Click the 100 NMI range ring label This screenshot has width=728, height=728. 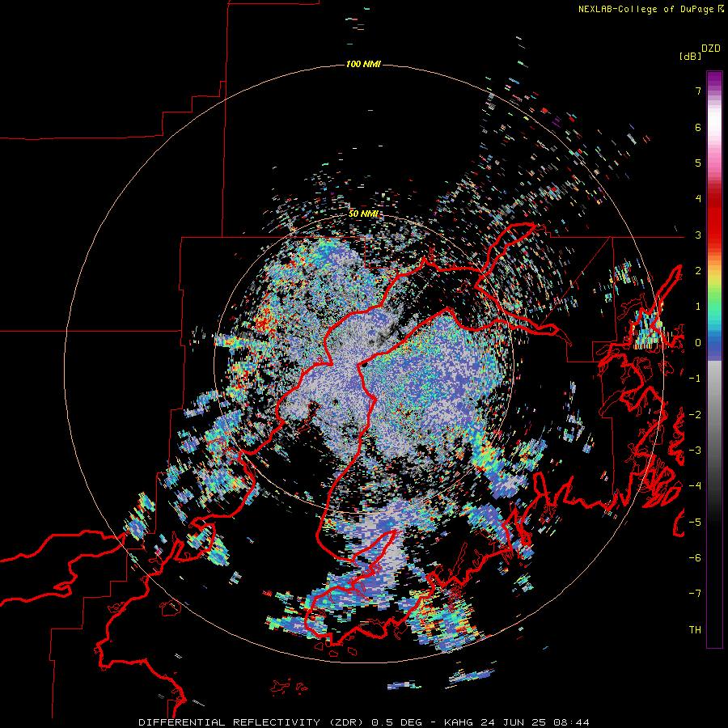[x=363, y=64]
